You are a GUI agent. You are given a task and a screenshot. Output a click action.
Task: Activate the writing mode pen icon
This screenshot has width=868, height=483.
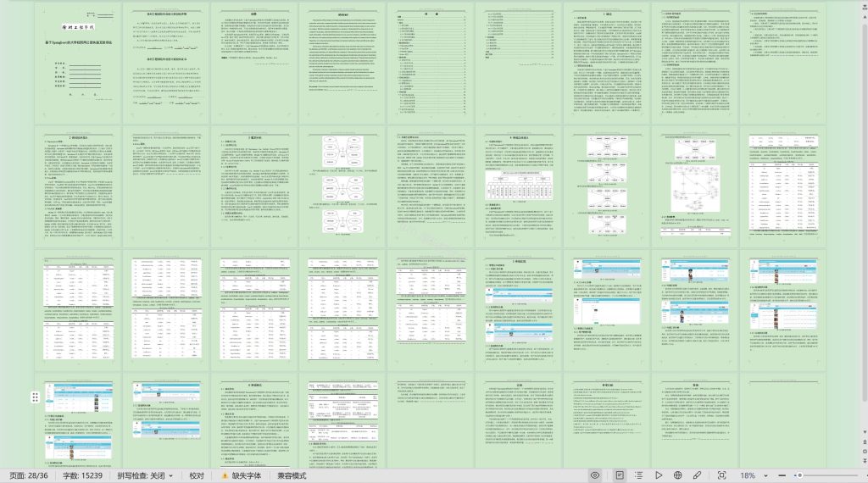[697, 475]
